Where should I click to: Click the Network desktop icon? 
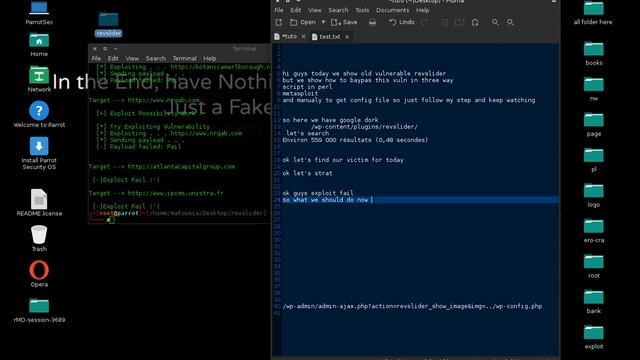point(39,79)
